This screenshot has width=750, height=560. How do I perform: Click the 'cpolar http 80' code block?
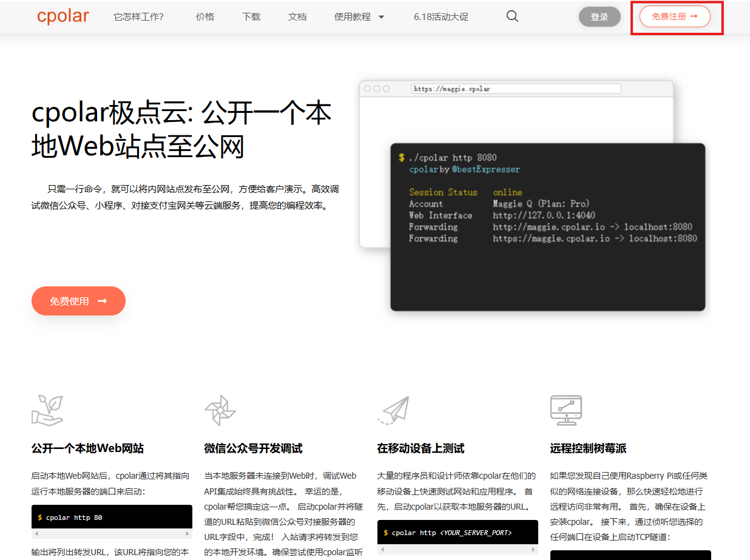tap(112, 518)
